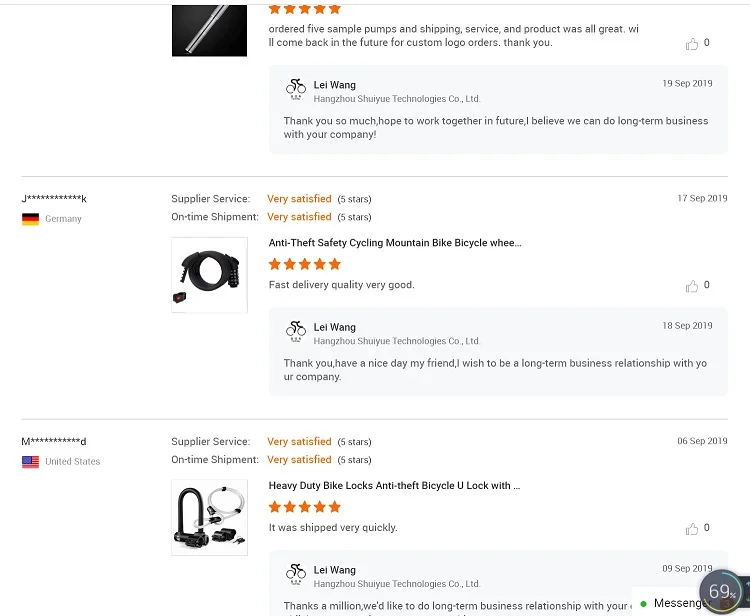750x616 pixels.
Task: Click the United States flag icon
Action: [x=30, y=462]
